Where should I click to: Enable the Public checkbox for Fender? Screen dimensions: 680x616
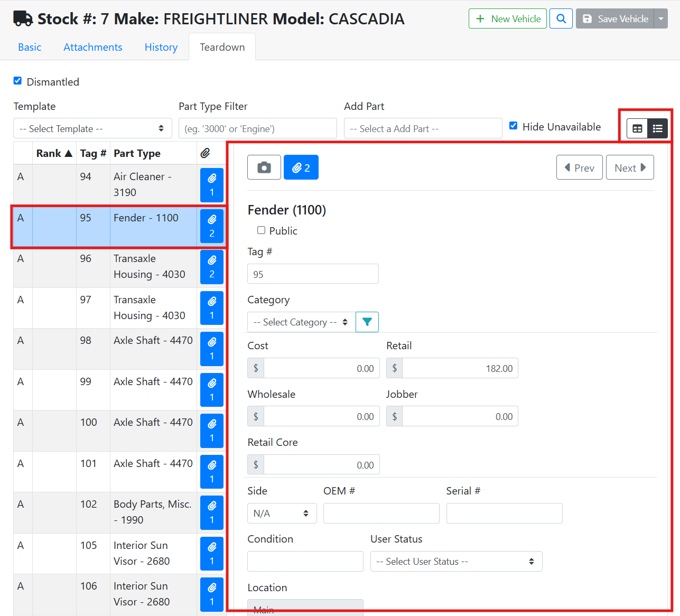[261, 230]
